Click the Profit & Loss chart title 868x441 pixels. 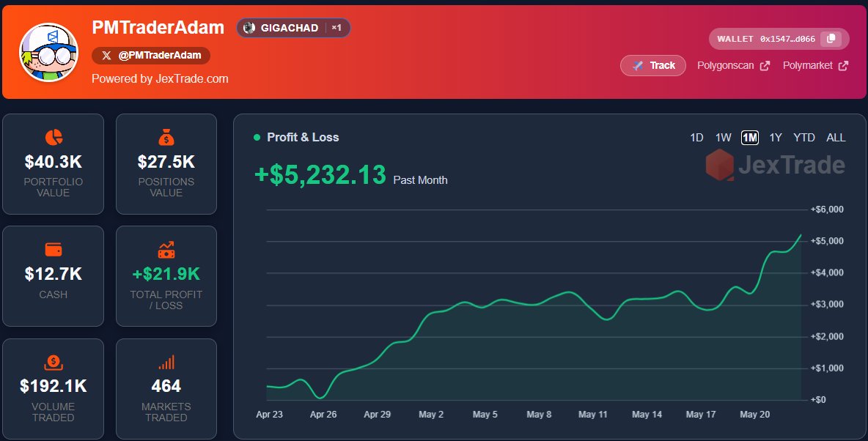coord(303,137)
